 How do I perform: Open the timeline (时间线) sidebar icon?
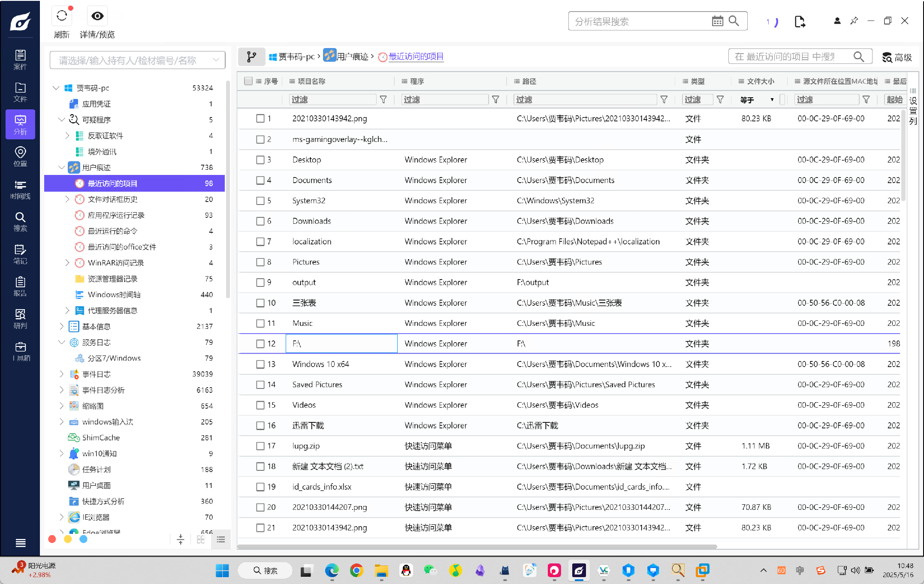coord(20,189)
